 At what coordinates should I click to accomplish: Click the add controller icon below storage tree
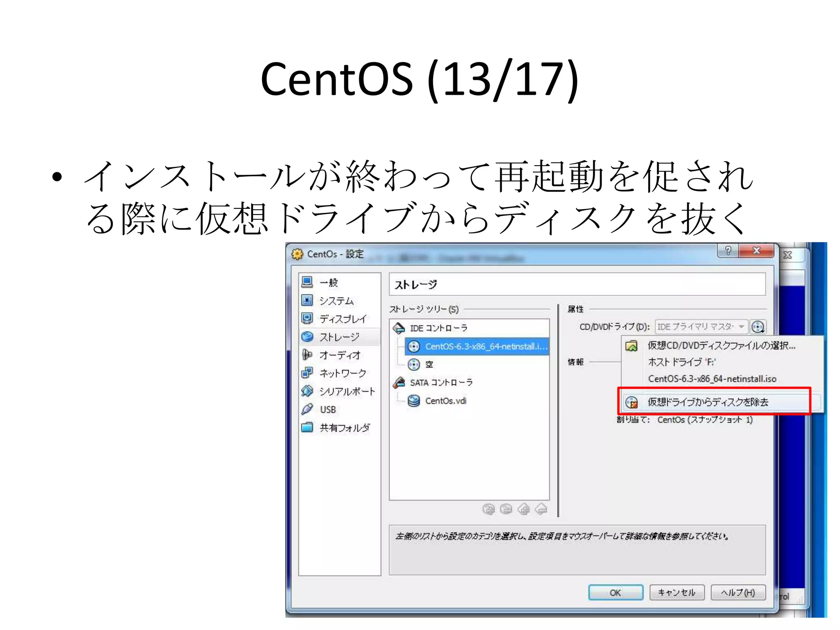[x=488, y=509]
